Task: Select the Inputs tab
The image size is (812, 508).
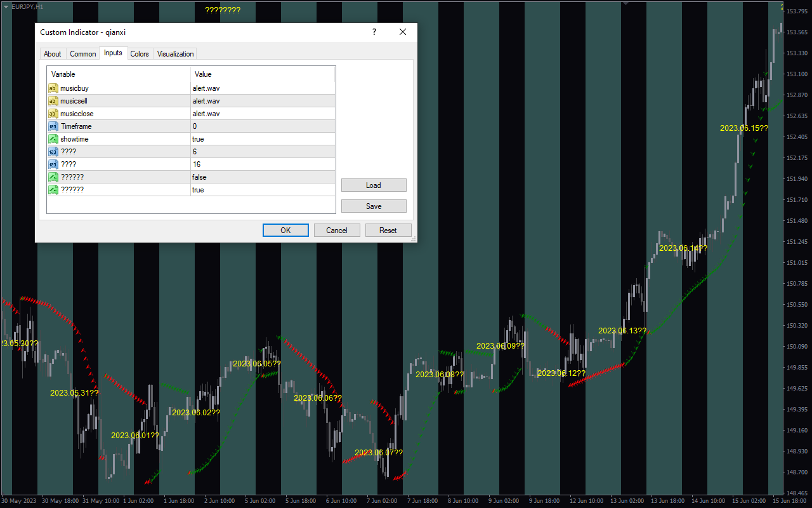Action: tap(113, 53)
